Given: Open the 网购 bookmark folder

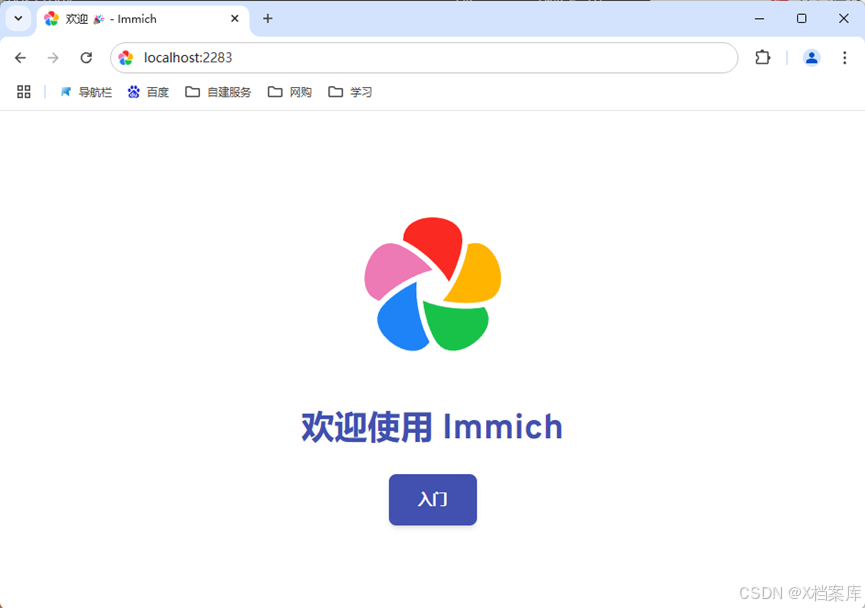Looking at the screenshot, I should [x=290, y=92].
